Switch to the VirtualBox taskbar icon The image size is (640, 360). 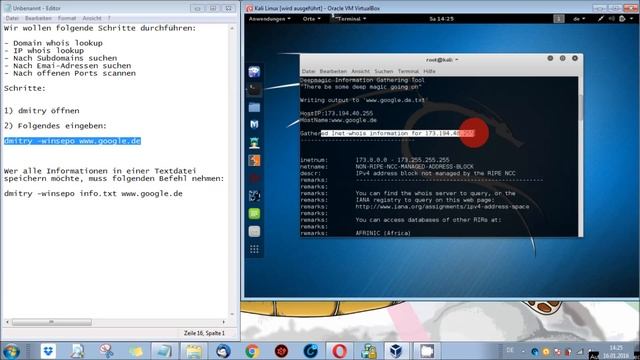pyautogui.click(x=396, y=351)
